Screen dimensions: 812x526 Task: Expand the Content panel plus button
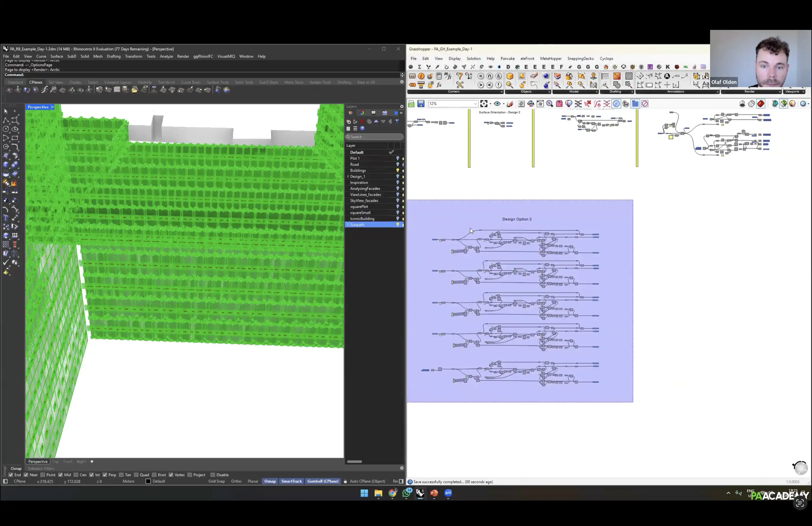[x=502, y=92]
